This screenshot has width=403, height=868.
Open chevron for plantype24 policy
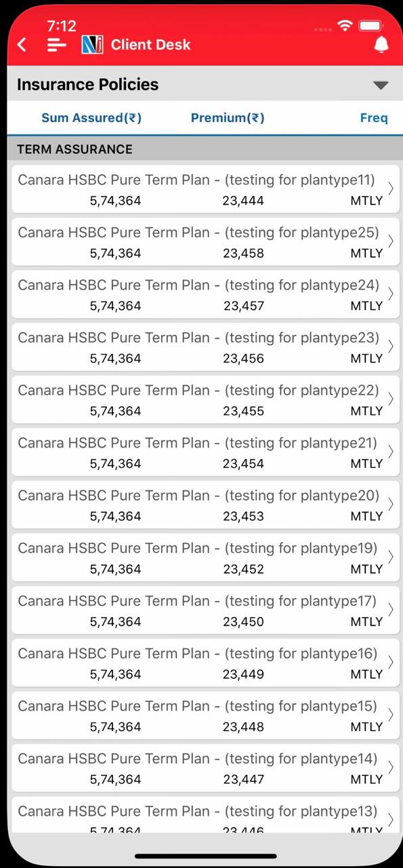click(391, 294)
